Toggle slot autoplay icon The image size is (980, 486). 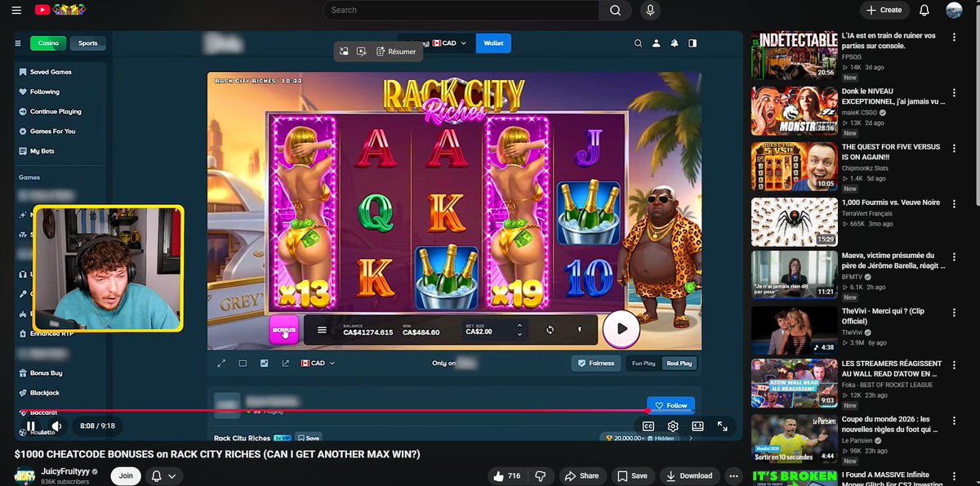(550, 330)
